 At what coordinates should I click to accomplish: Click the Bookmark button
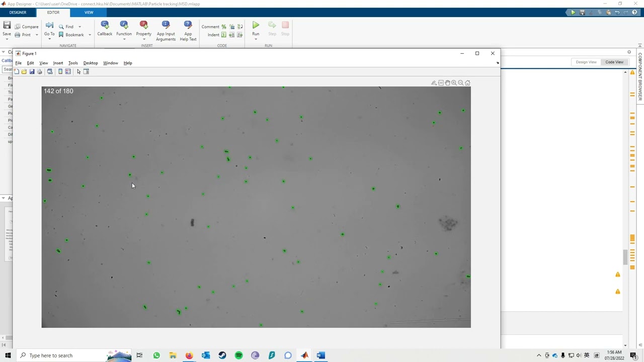71,35
